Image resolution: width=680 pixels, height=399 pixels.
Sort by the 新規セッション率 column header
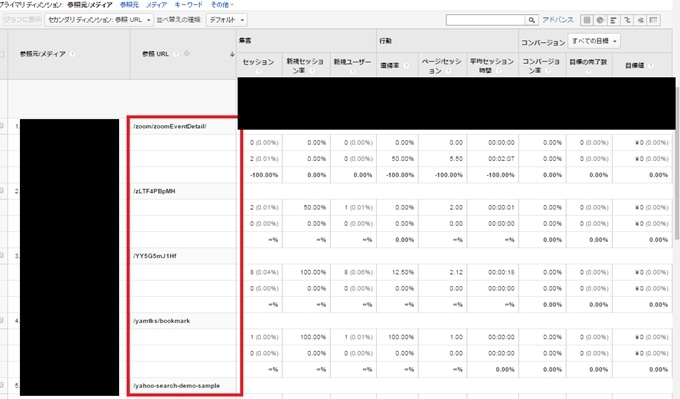(305, 65)
